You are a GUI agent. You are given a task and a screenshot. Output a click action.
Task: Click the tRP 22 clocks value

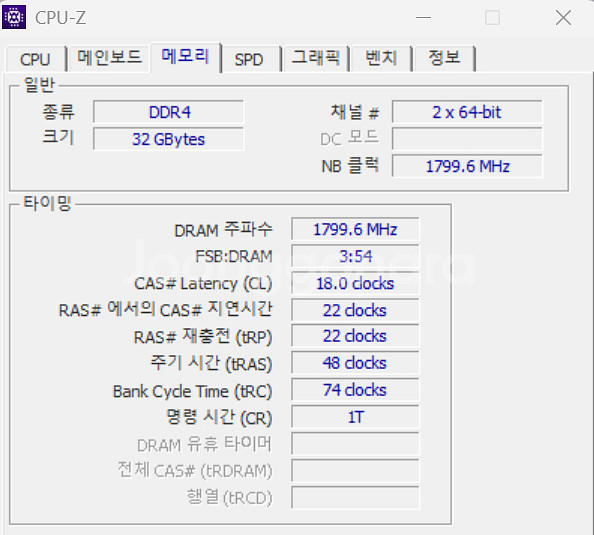click(355, 336)
